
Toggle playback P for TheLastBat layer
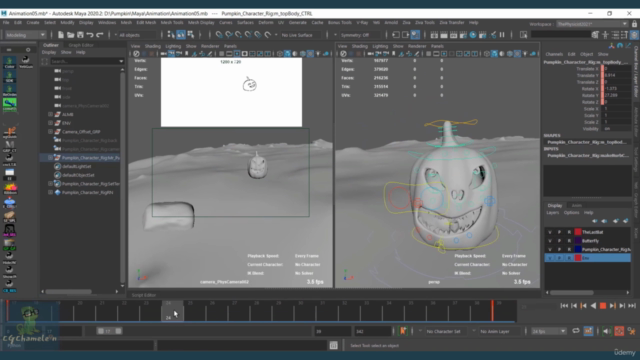559,232
